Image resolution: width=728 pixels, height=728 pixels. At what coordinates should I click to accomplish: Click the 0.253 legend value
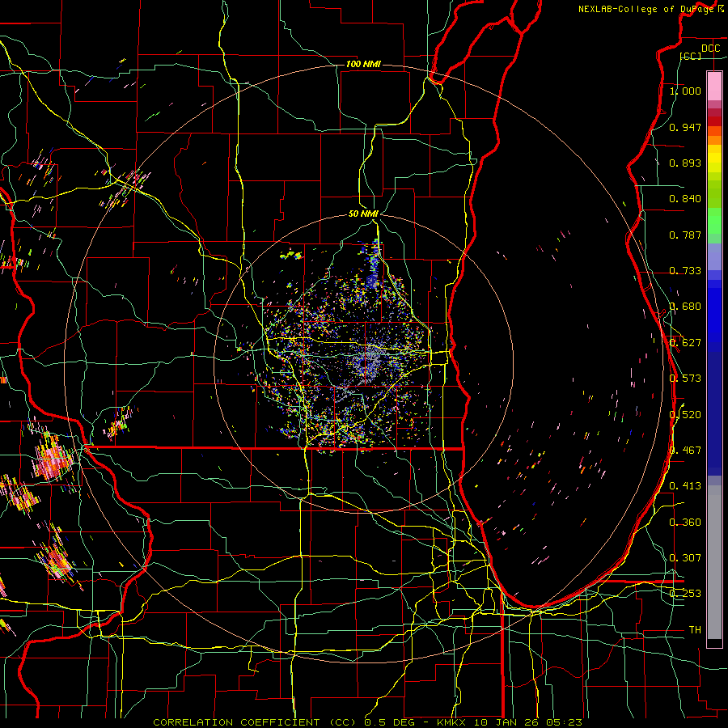[x=685, y=594]
